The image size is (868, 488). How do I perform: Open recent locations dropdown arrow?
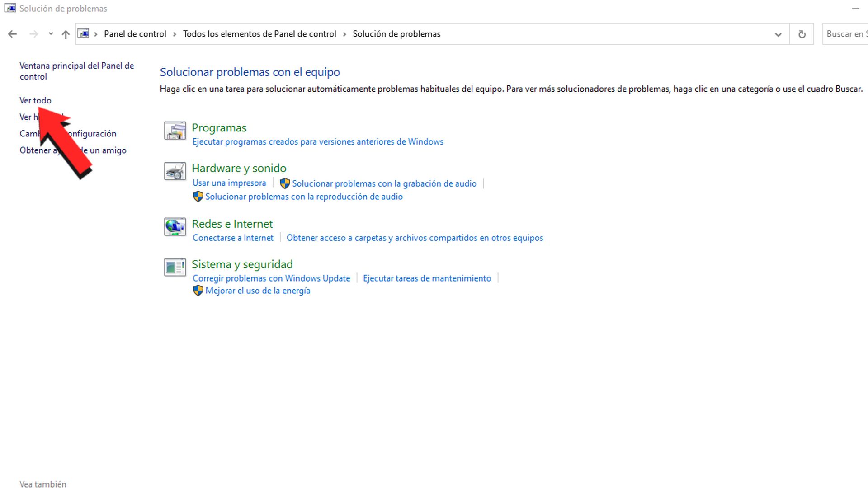pos(51,34)
